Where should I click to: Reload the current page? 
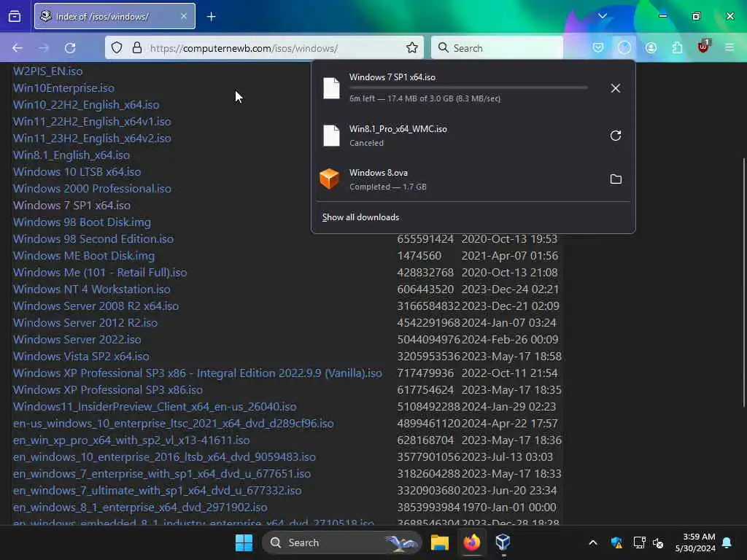point(70,48)
